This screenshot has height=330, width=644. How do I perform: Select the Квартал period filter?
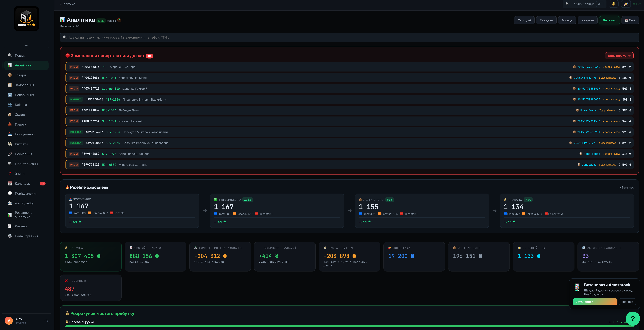(x=587, y=20)
